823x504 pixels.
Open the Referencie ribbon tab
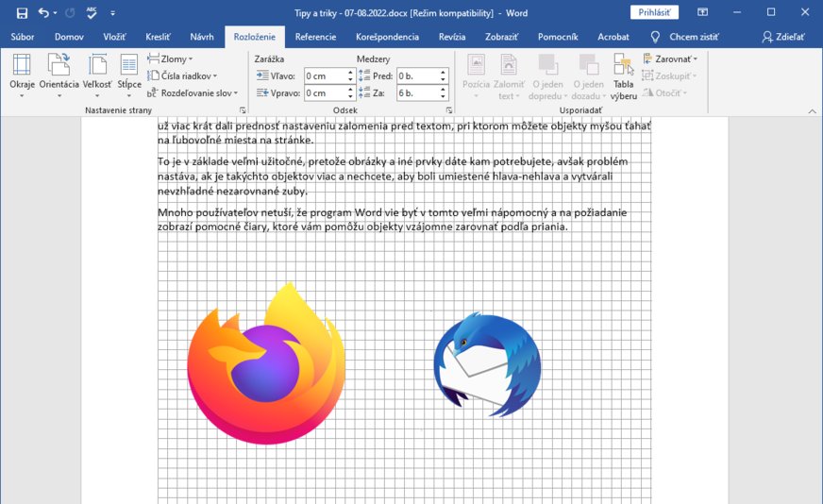pyautogui.click(x=315, y=37)
